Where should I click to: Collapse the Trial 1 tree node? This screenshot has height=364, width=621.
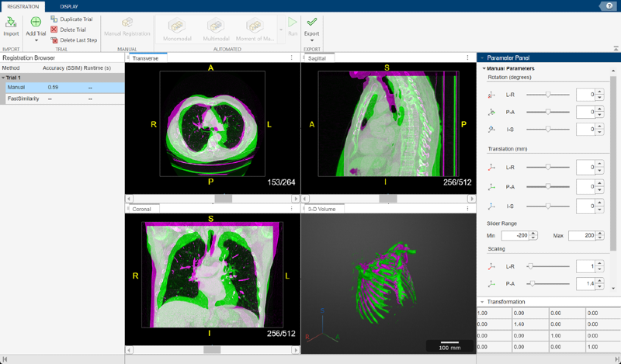click(x=3, y=78)
